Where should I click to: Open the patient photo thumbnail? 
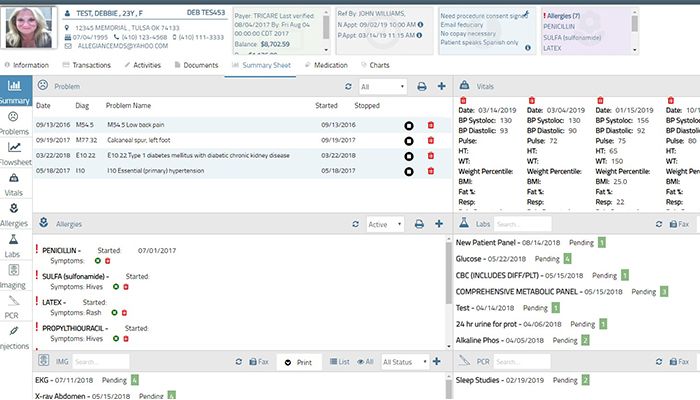point(29,27)
